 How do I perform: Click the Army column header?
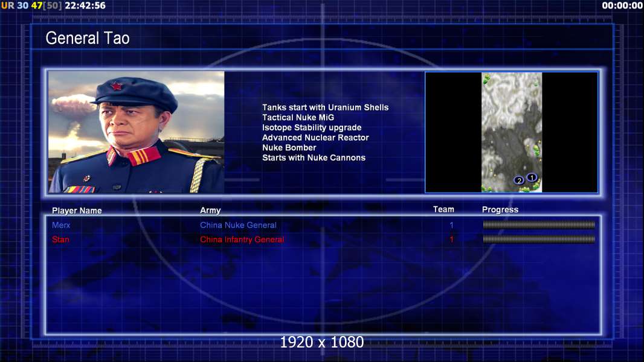pyautogui.click(x=210, y=211)
